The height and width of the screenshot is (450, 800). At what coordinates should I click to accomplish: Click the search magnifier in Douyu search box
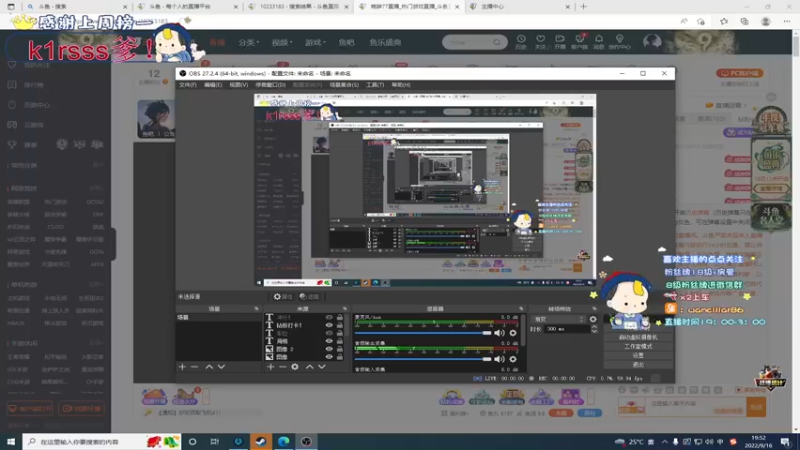click(497, 42)
